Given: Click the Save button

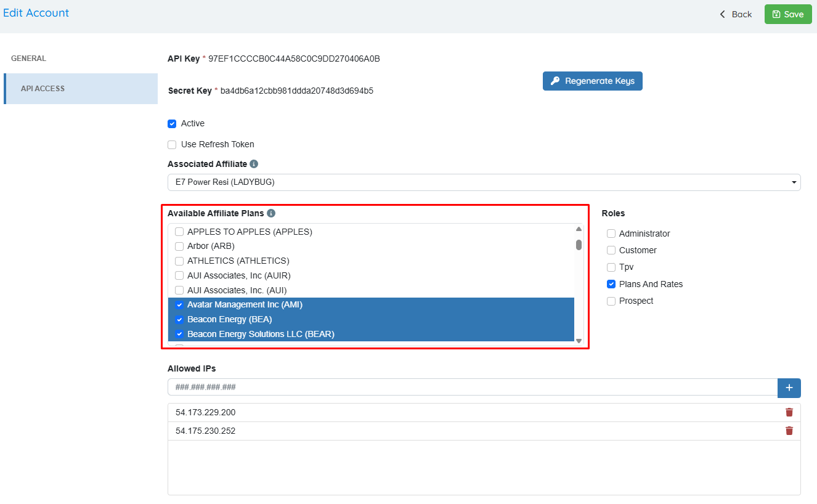Looking at the screenshot, I should point(788,14).
